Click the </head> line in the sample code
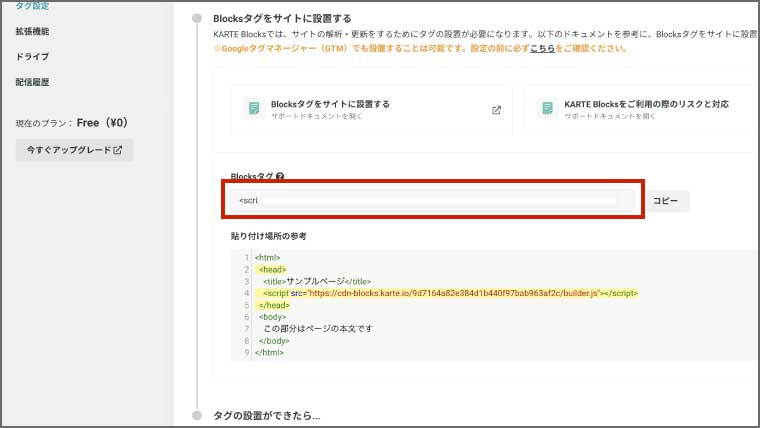Screen dimensions: 760x428 (x=274, y=305)
